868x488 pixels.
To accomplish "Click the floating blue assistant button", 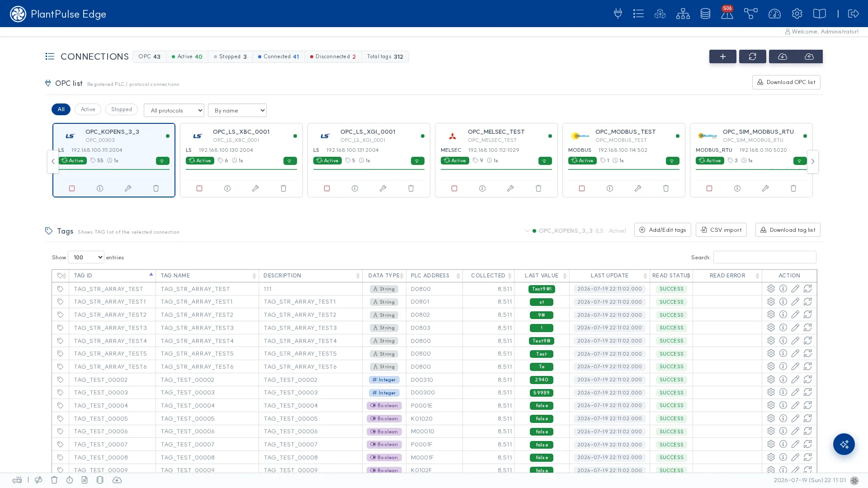I will pos(844,444).
